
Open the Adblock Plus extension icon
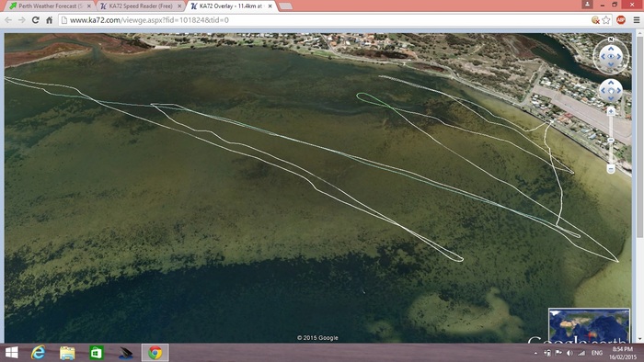click(621, 19)
